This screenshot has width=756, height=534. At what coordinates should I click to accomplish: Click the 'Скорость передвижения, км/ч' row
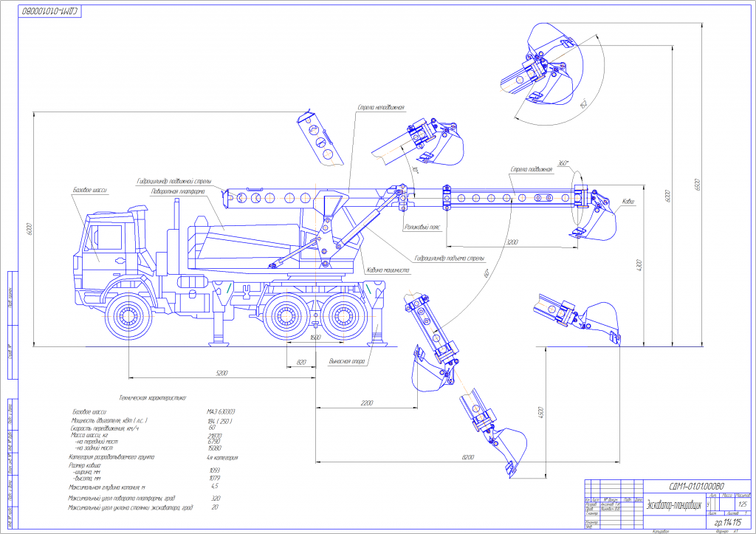[x=105, y=428]
